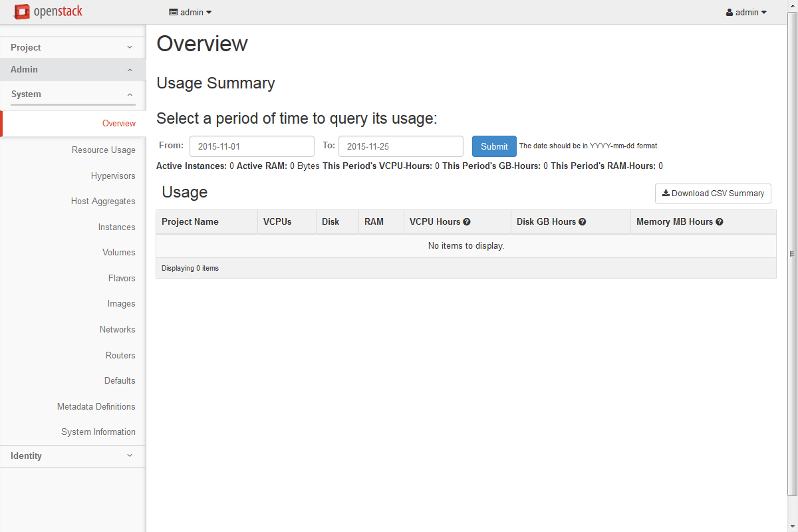Viewport: 798px width, 532px height.
Task: Click the Memory MB Hours help icon
Action: click(x=719, y=222)
